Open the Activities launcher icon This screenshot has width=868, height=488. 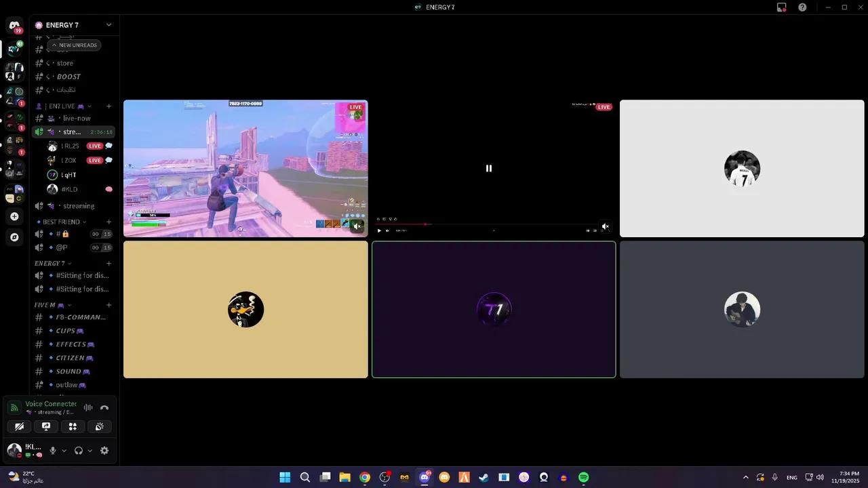73,426
